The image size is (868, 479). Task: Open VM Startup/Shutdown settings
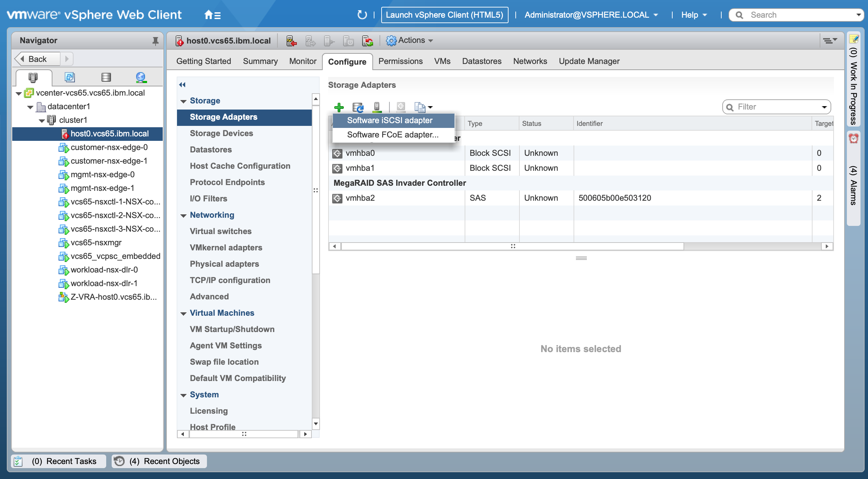[232, 329]
